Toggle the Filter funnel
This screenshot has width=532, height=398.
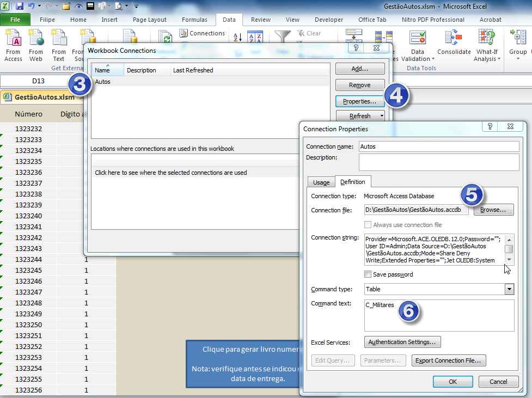coord(282,36)
